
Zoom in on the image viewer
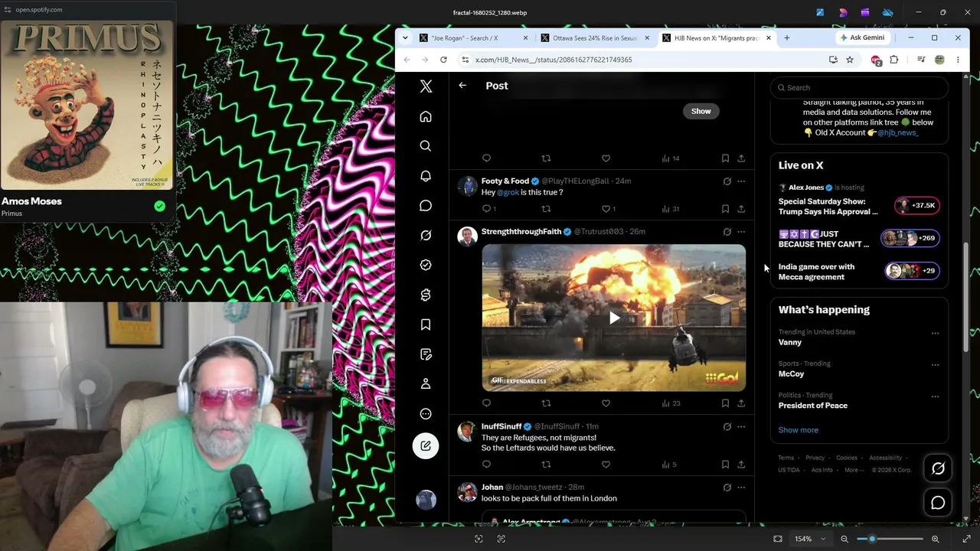click(935, 539)
